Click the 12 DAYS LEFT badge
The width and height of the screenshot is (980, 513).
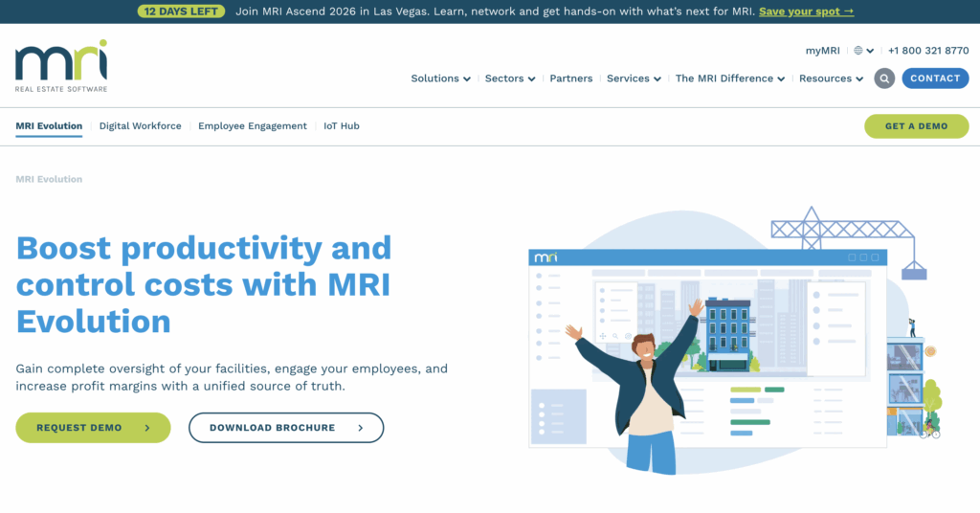coord(181,11)
